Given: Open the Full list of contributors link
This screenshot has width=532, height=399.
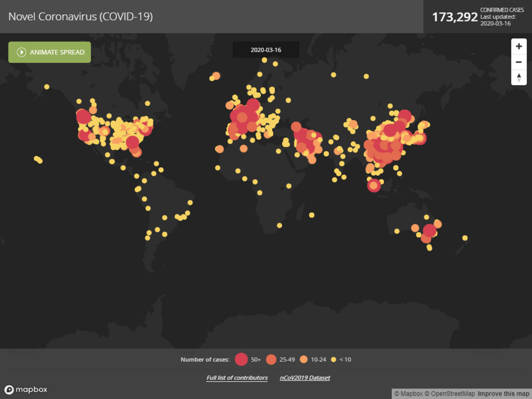Looking at the screenshot, I should pyautogui.click(x=237, y=377).
